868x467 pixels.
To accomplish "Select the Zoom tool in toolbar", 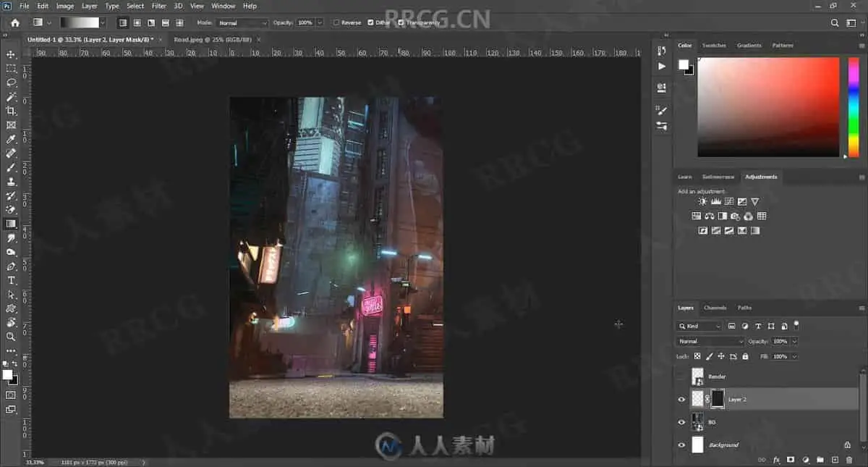I will (x=11, y=337).
